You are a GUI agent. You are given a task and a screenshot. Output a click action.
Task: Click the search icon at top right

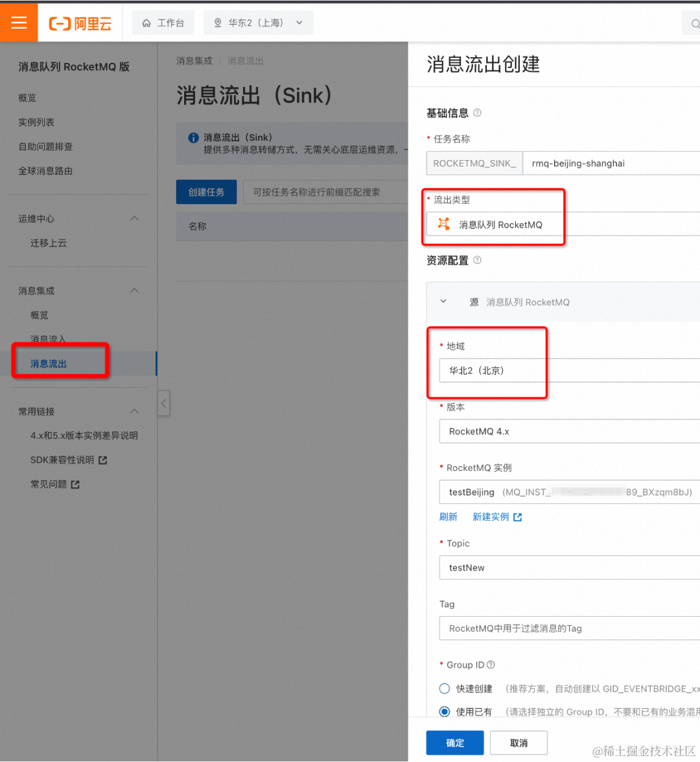(x=695, y=23)
